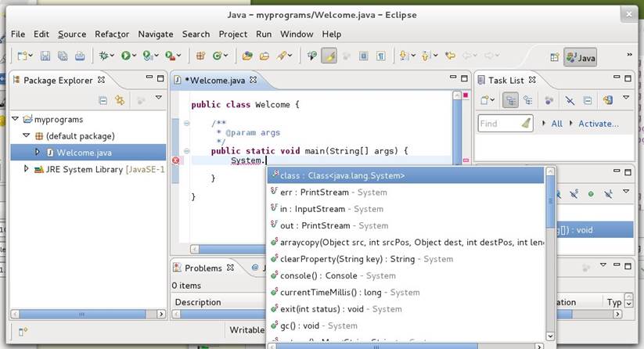Click the Open Type toolbar icon

click(x=247, y=56)
